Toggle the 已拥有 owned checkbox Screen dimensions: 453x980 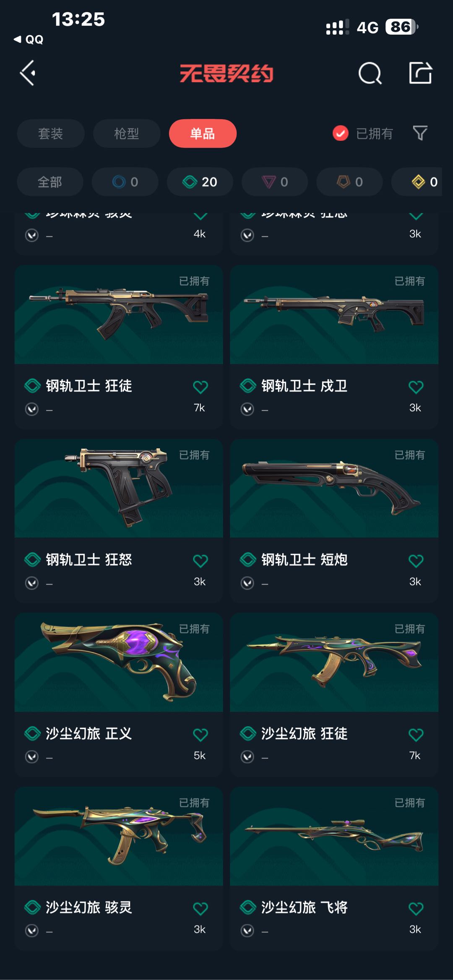tap(340, 133)
